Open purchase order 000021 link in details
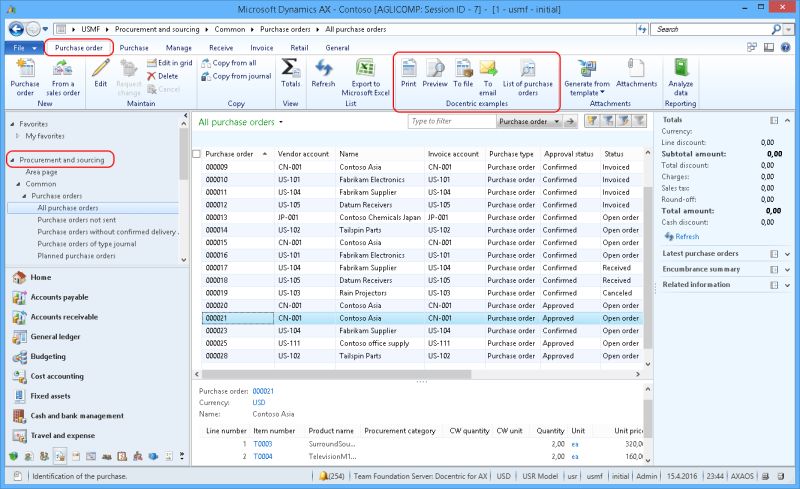The image size is (800, 489). coord(263,391)
